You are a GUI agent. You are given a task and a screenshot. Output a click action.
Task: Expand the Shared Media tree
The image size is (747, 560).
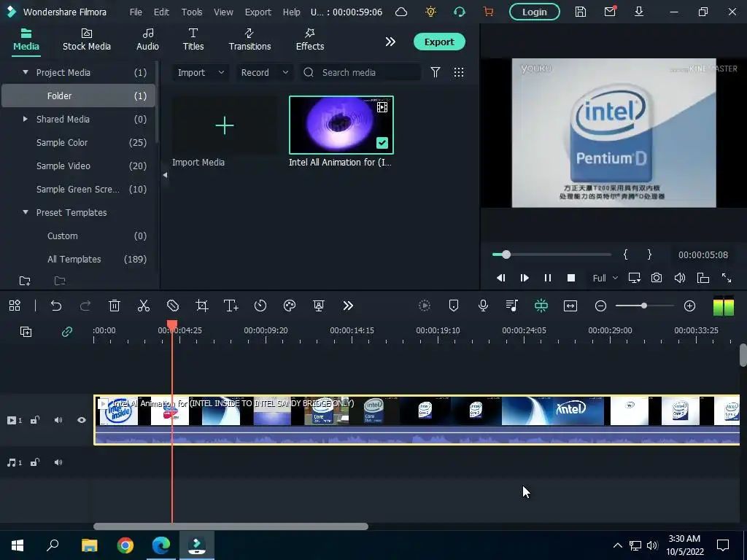click(26, 119)
